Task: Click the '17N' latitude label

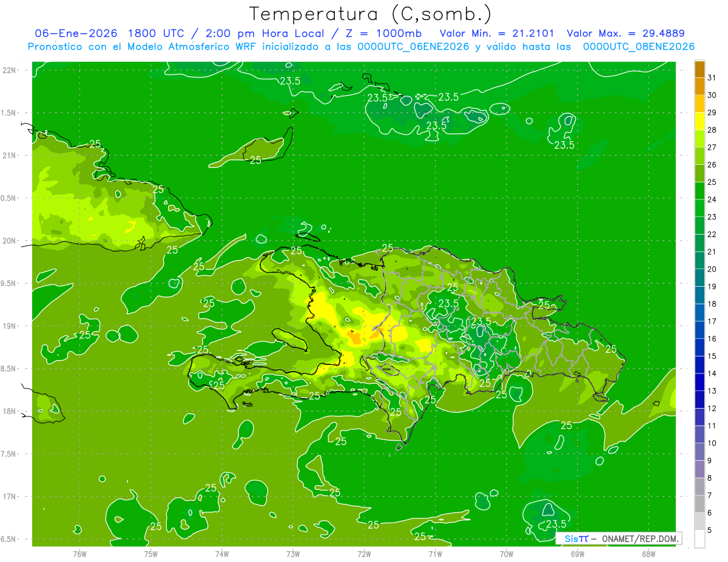Action: [10, 497]
